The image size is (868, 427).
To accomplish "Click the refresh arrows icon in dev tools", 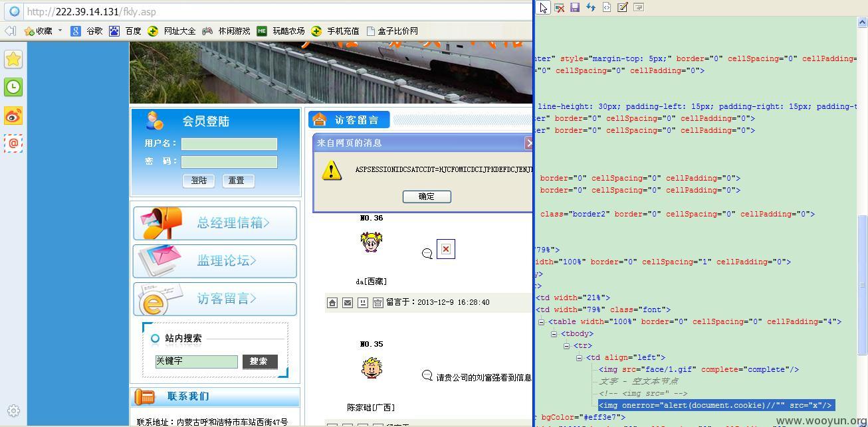I will 590,7.
